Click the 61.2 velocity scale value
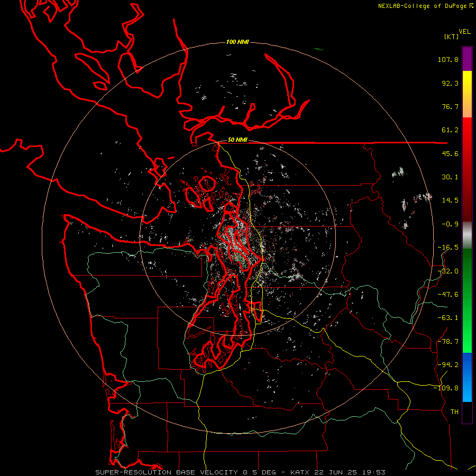 pos(450,130)
